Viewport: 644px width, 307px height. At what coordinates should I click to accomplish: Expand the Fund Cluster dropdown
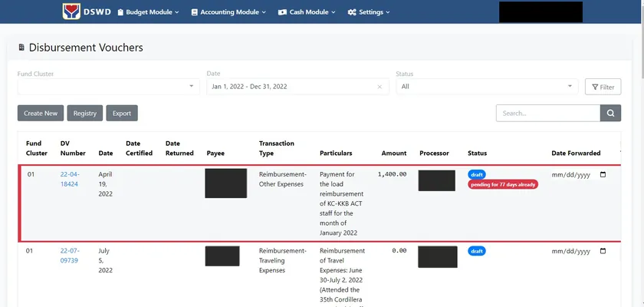pos(108,87)
